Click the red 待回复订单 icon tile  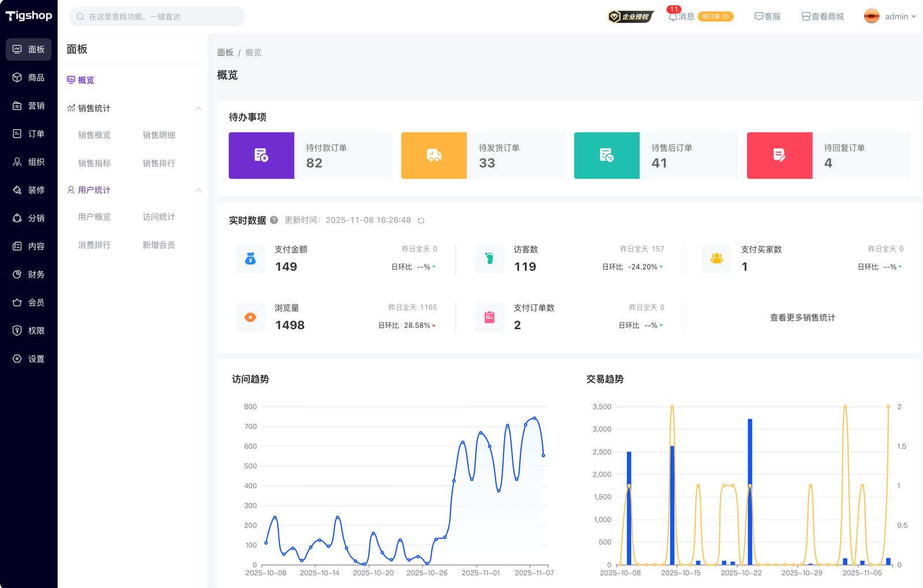coord(779,156)
